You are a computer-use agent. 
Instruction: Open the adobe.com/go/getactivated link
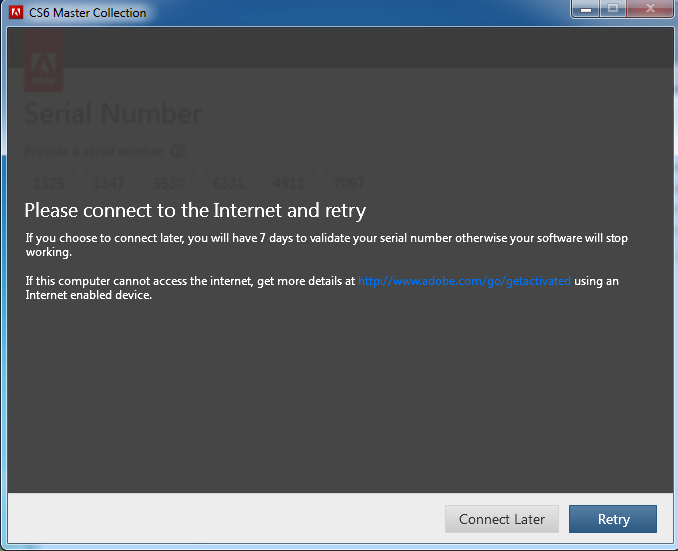[464, 281]
